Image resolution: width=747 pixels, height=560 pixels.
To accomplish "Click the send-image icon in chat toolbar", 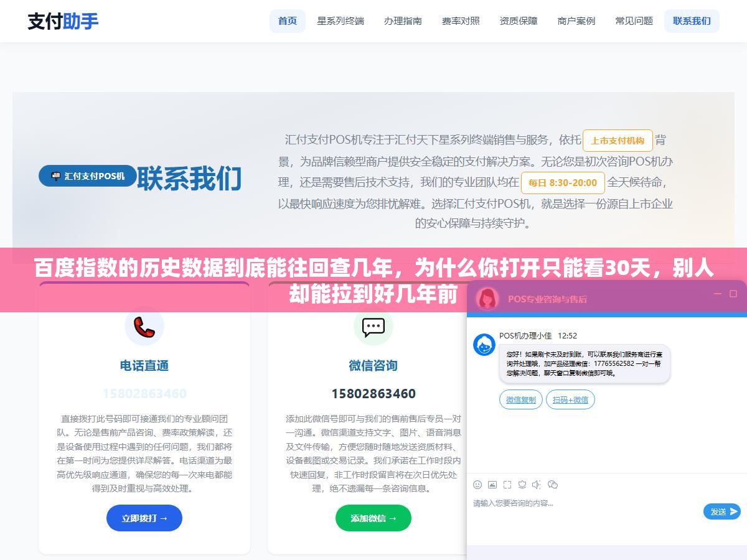I will point(492,484).
